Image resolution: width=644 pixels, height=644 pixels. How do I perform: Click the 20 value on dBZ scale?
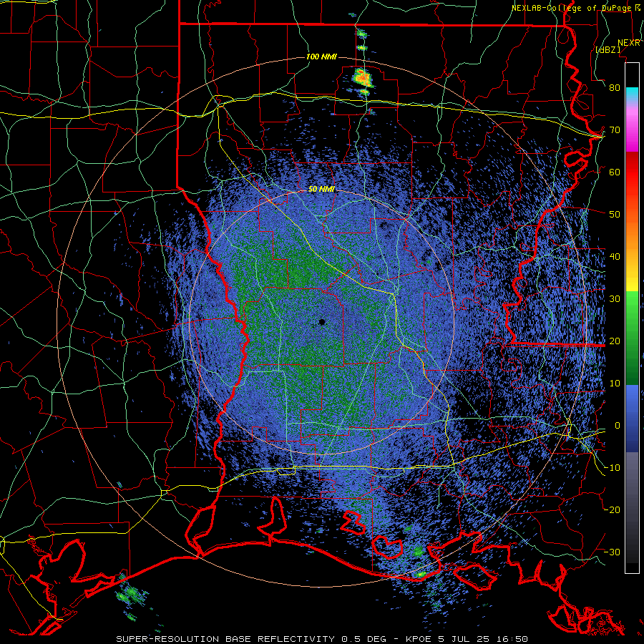point(615,341)
